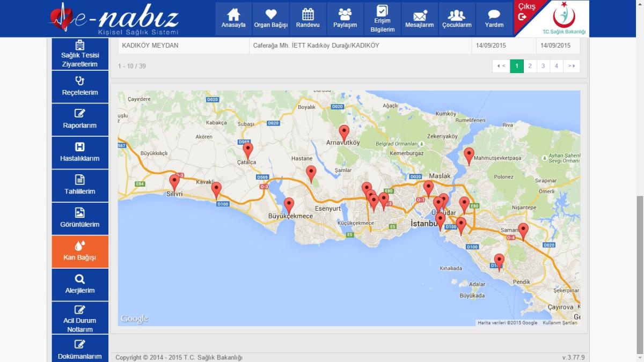Open Randevu calendar icon
The image size is (644, 362).
pos(308,14)
